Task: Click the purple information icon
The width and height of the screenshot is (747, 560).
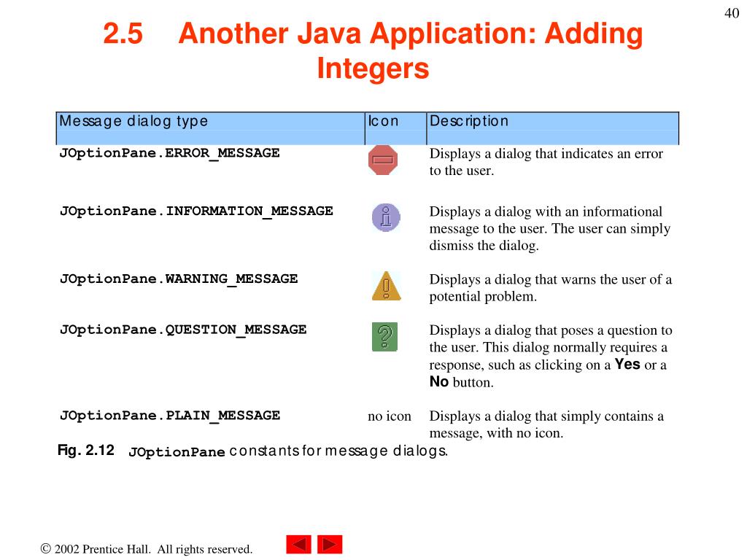Action: pyautogui.click(x=386, y=217)
